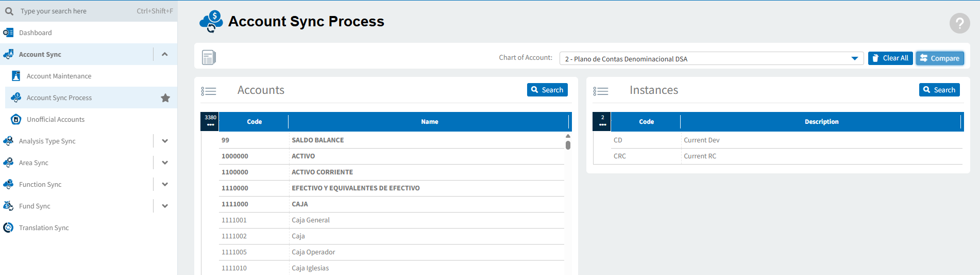Click the Instances panel list icon
980x275 pixels.
click(x=601, y=91)
